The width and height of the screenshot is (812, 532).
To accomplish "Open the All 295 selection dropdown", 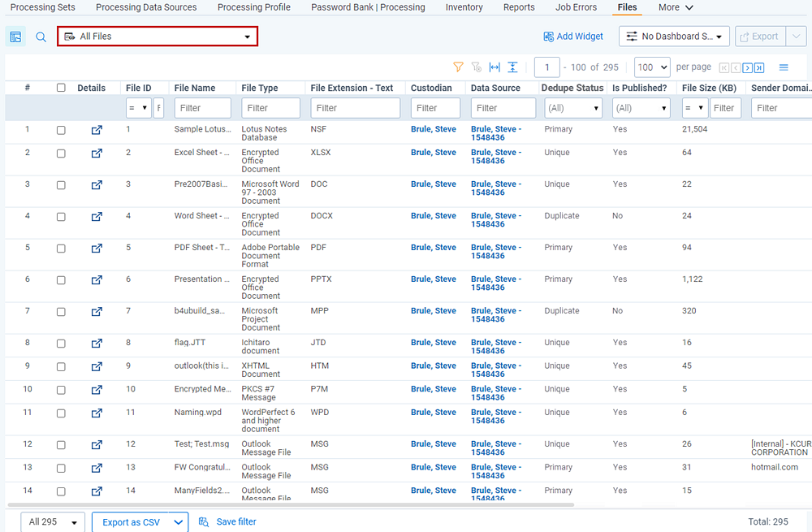I will coord(52,521).
